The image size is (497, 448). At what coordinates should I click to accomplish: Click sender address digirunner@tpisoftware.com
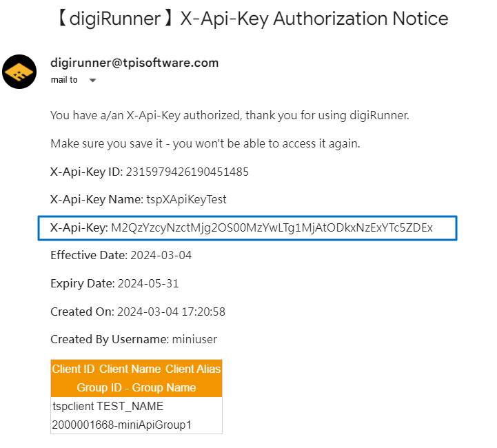click(x=134, y=63)
